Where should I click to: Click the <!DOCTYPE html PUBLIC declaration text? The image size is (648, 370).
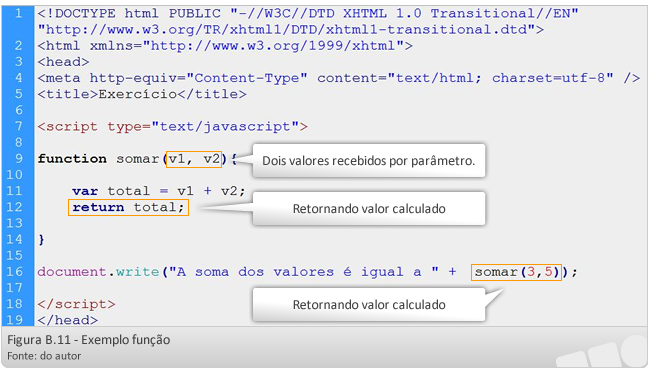pos(308,14)
